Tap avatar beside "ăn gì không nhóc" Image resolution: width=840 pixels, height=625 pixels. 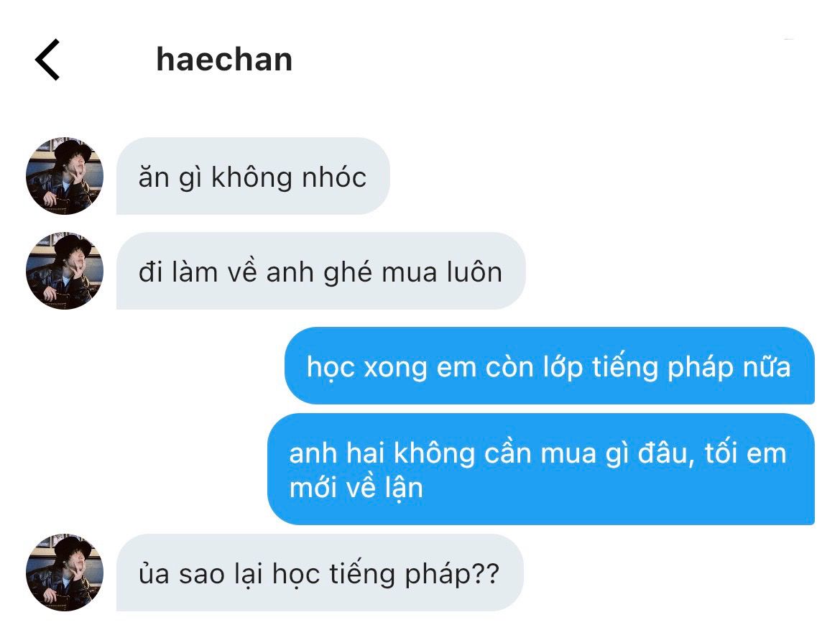coord(65,176)
